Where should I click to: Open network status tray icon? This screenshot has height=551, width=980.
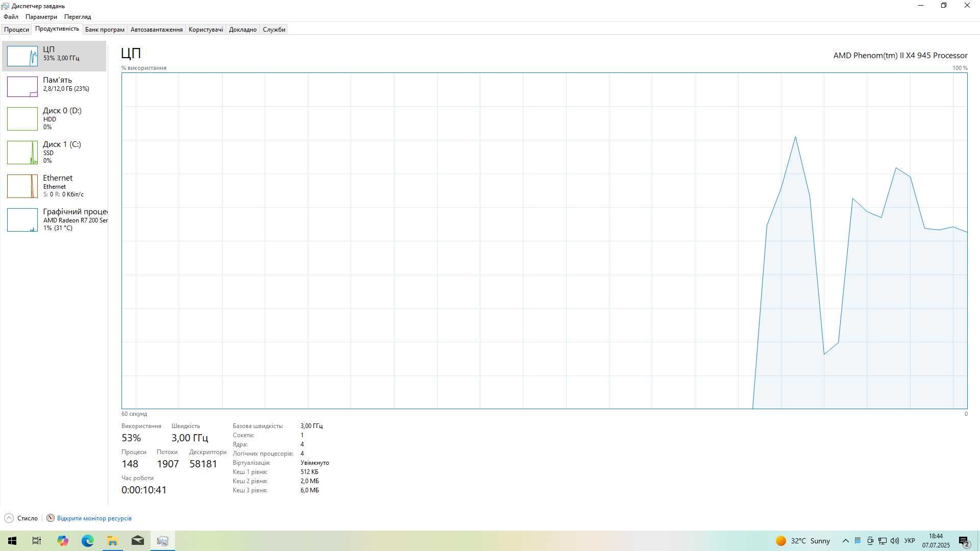[883, 541]
